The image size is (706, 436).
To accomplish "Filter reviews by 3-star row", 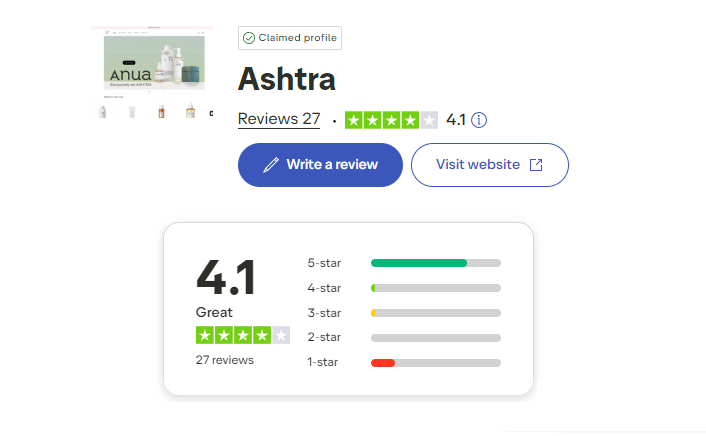I will 404,313.
